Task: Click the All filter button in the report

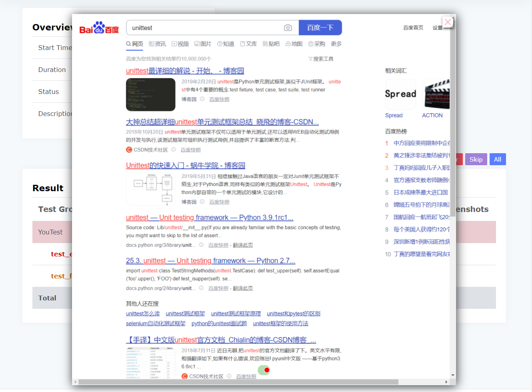Action: (x=498, y=159)
